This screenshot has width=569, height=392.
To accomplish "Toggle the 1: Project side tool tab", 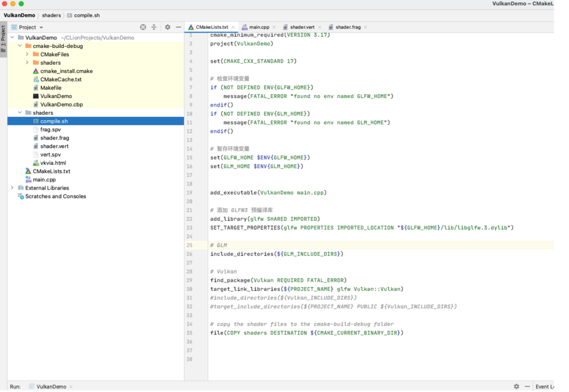I will click(x=3, y=38).
